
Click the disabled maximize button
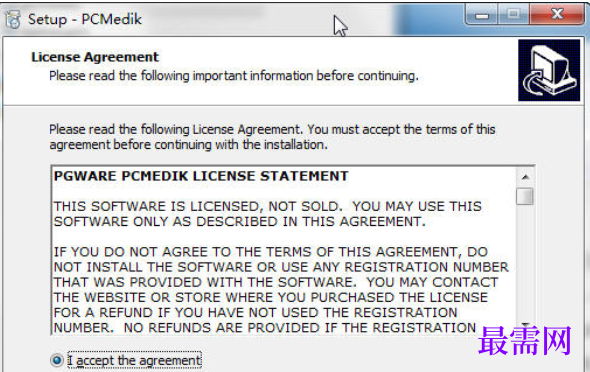(x=514, y=15)
